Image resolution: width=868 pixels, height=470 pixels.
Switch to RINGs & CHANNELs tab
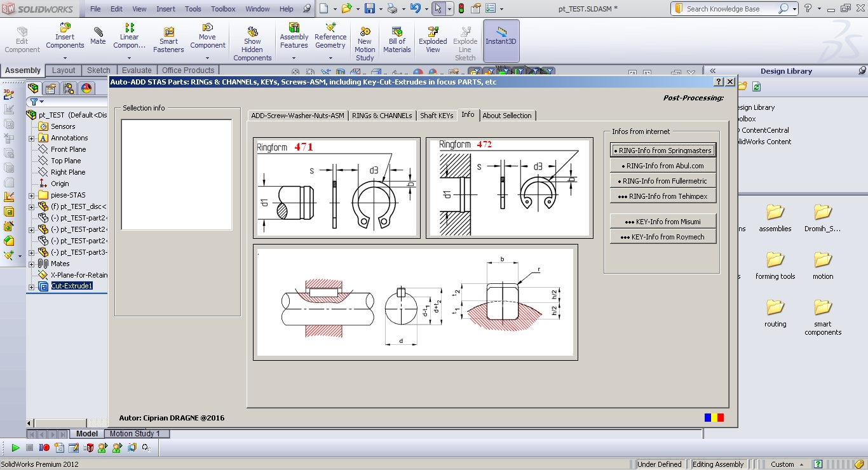click(382, 116)
